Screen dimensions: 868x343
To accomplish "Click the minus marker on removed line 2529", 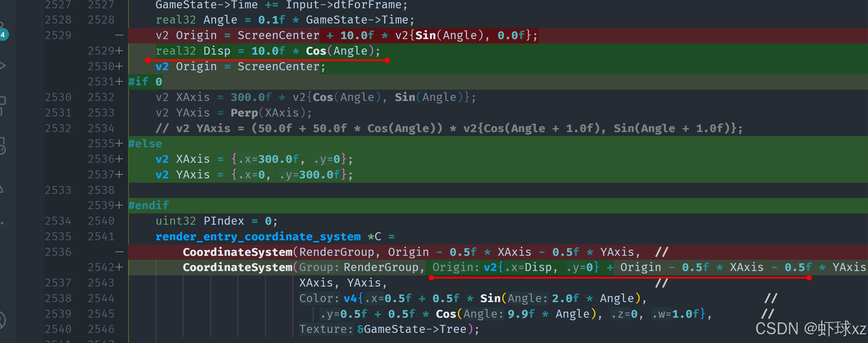I will (119, 35).
